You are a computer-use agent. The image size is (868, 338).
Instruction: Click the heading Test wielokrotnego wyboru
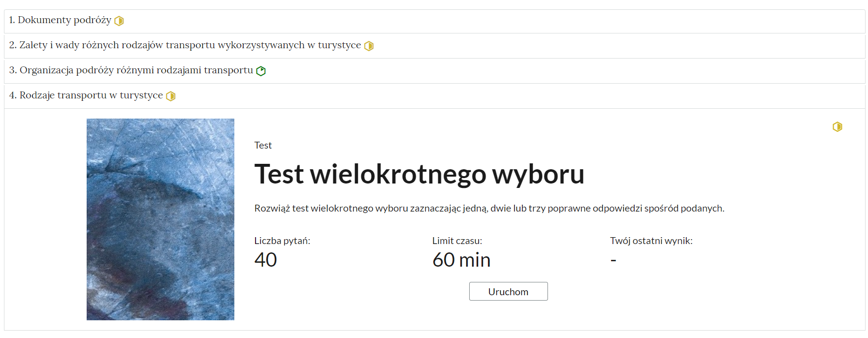(x=419, y=174)
